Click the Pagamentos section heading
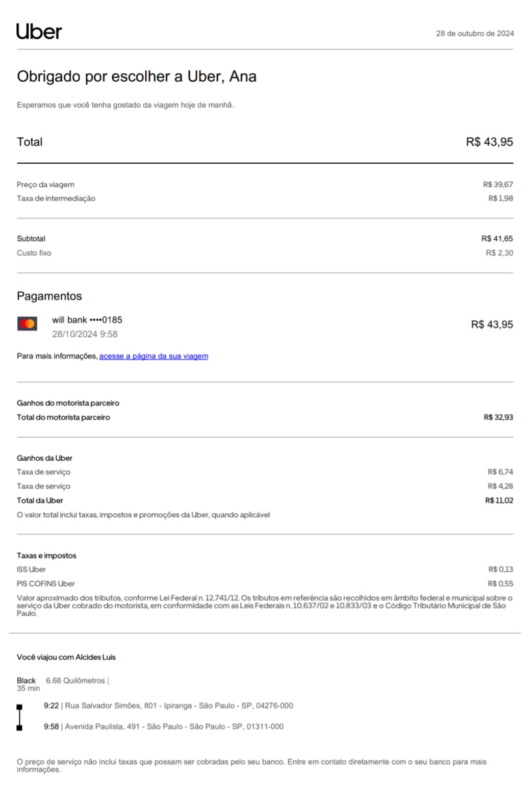Screen dimensions: 532x802 49,296
